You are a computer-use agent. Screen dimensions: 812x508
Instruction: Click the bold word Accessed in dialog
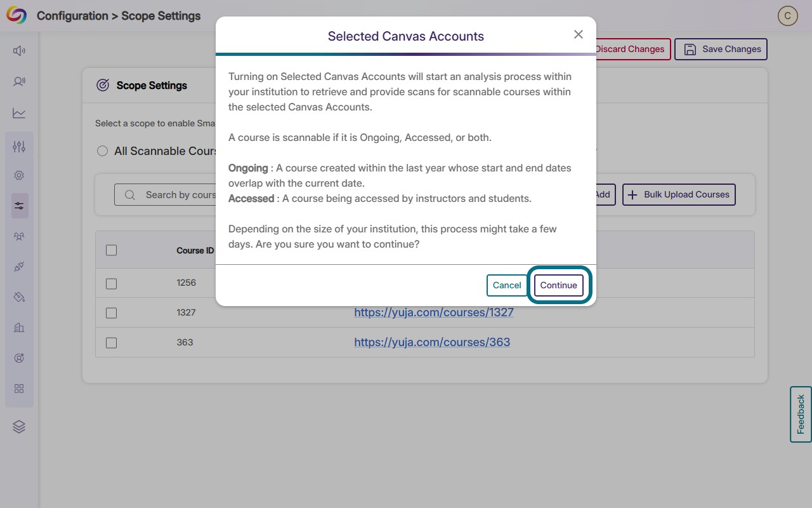251,198
